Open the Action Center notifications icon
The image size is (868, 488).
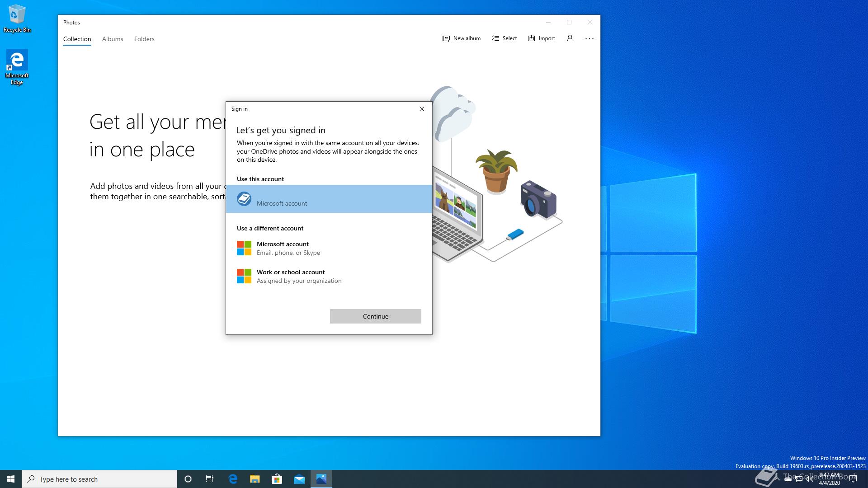[x=853, y=479]
